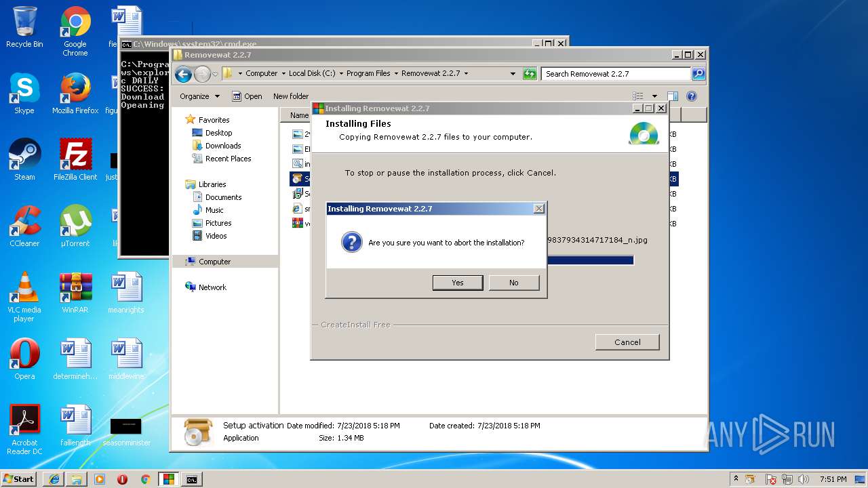
Task: Open Recent Places in navigation pane
Action: click(228, 159)
